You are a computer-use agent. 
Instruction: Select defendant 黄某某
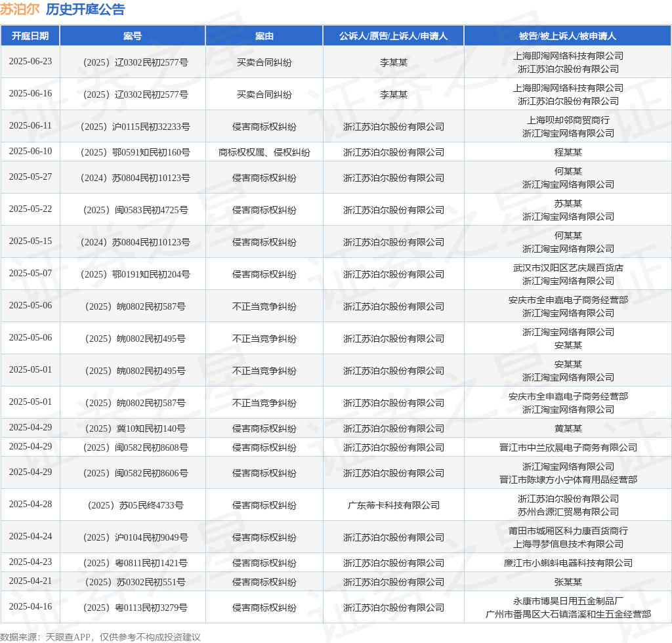[568, 428]
